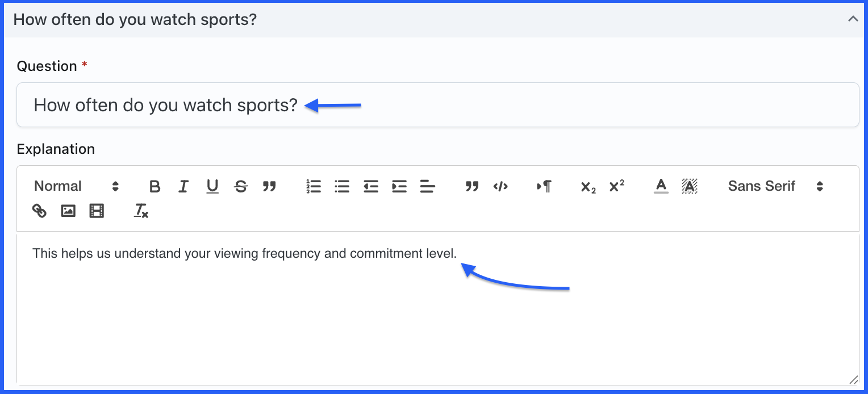
Task: Insert a bulleted list
Action: click(342, 186)
